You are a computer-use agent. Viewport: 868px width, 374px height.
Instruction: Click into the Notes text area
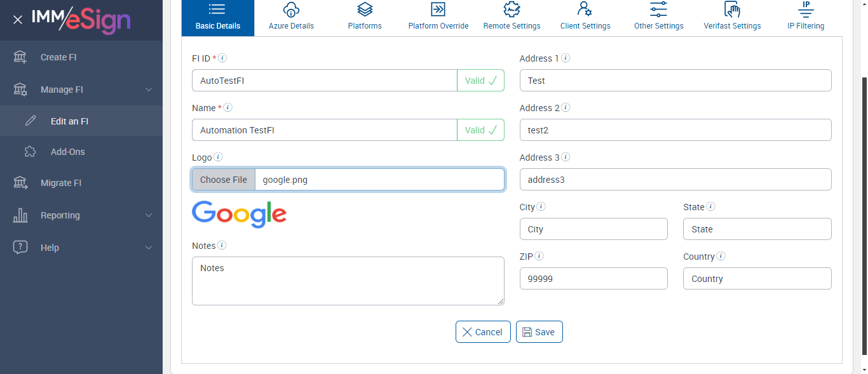pyautogui.click(x=348, y=281)
